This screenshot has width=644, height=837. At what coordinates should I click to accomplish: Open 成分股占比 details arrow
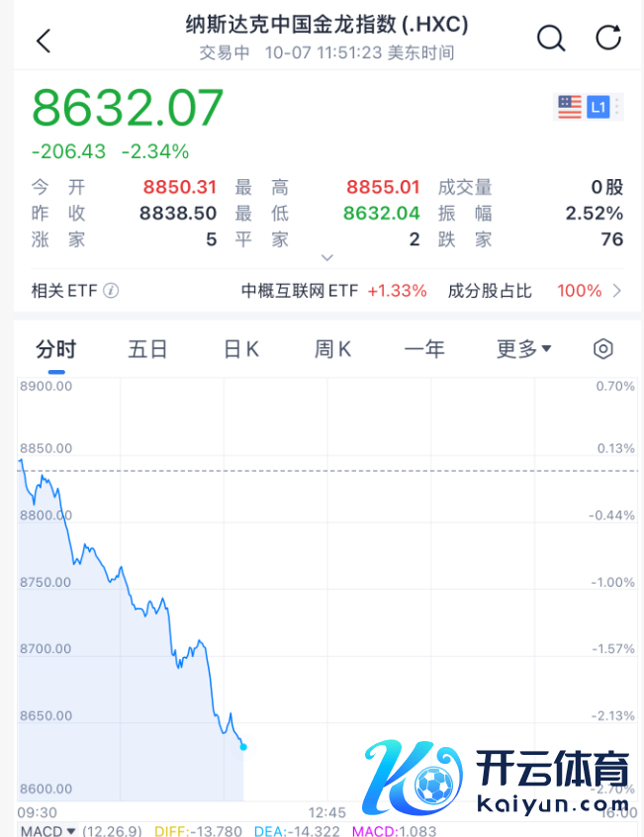pos(617,291)
